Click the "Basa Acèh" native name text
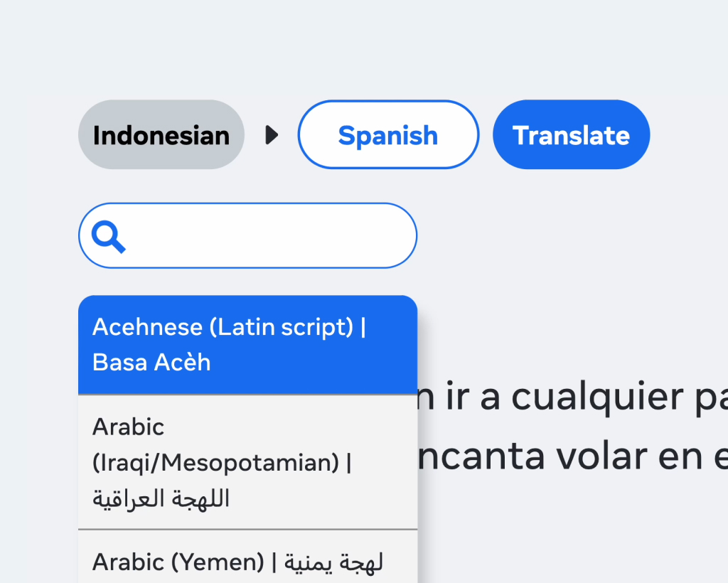 151,363
